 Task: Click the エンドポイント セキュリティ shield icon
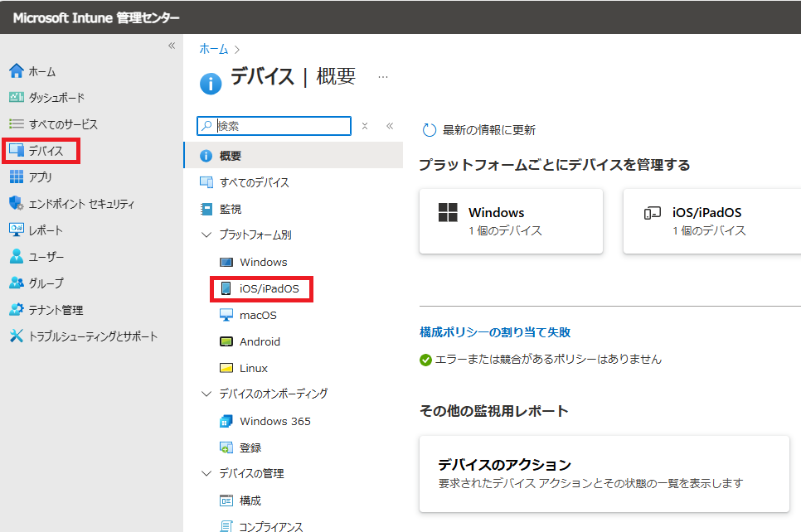pos(17,203)
